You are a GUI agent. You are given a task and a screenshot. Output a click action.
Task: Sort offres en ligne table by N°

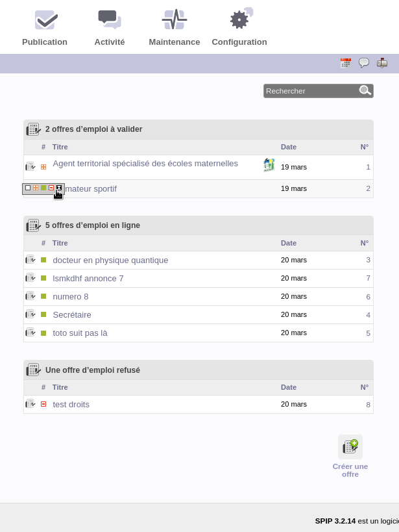coord(365,243)
